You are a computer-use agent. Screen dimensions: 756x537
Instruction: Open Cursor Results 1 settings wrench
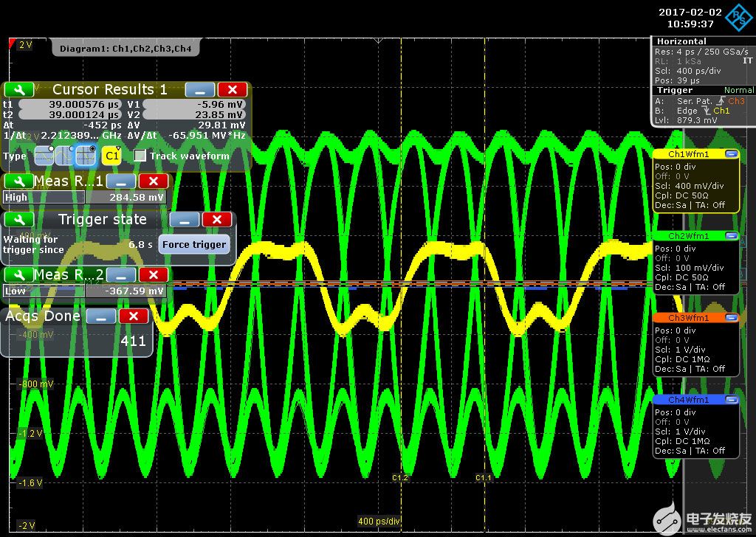[18, 89]
